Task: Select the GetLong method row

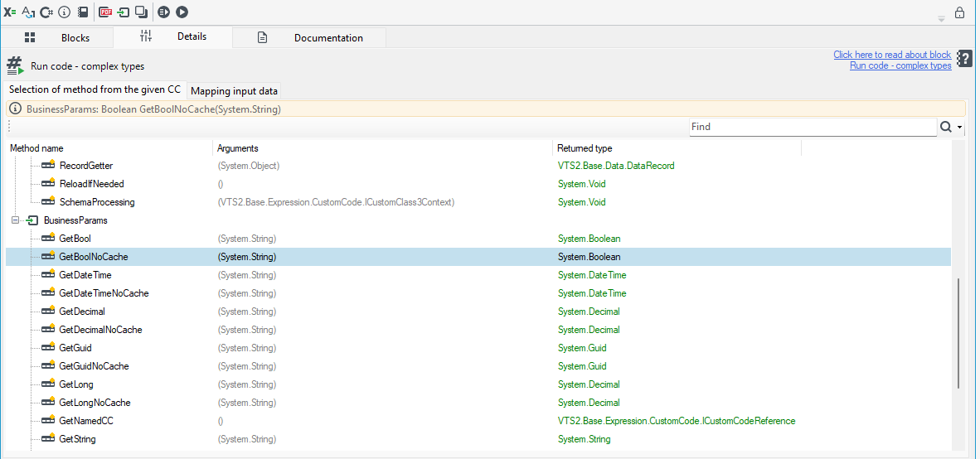Action: click(x=478, y=384)
